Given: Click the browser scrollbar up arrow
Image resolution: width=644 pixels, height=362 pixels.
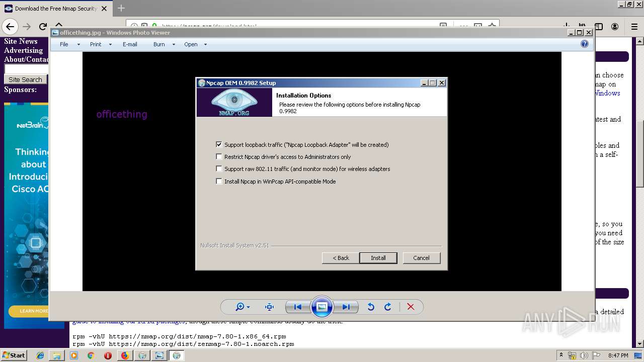Looking at the screenshot, I should pyautogui.click(x=640, y=41).
